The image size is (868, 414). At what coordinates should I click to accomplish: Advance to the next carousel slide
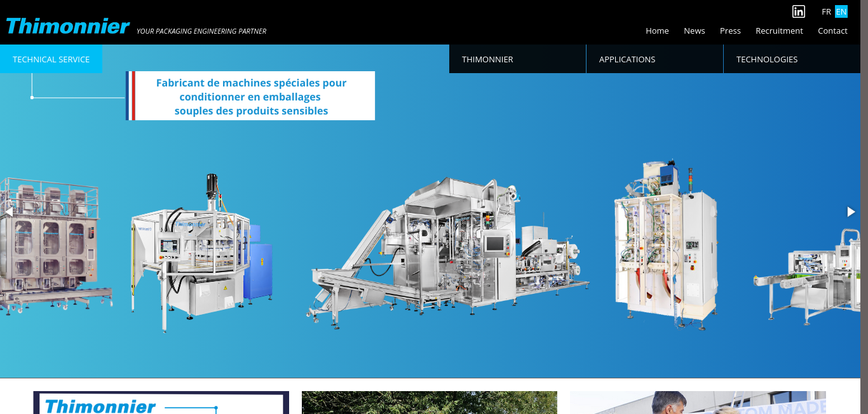(851, 212)
